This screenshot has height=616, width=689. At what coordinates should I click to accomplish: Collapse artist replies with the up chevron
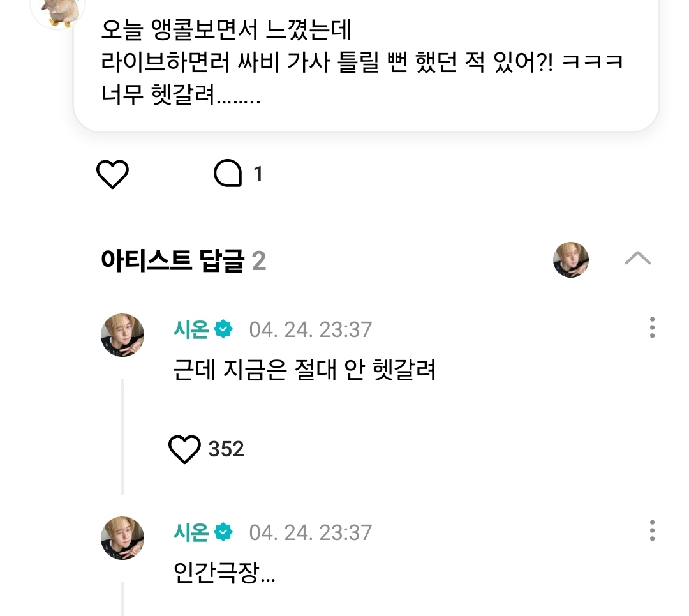click(x=637, y=259)
